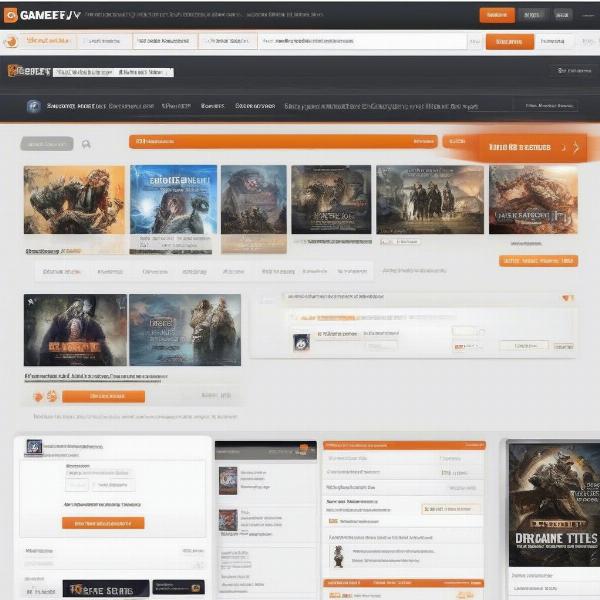This screenshot has width=600, height=600.
Task: Click the top input field in the bottom-left form panel
Action: 99,473
